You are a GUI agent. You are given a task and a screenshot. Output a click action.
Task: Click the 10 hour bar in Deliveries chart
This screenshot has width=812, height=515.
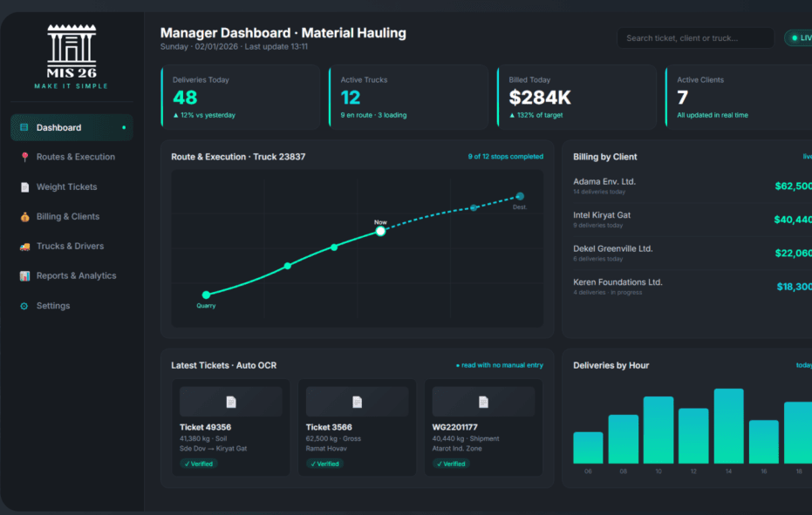pyautogui.click(x=658, y=430)
